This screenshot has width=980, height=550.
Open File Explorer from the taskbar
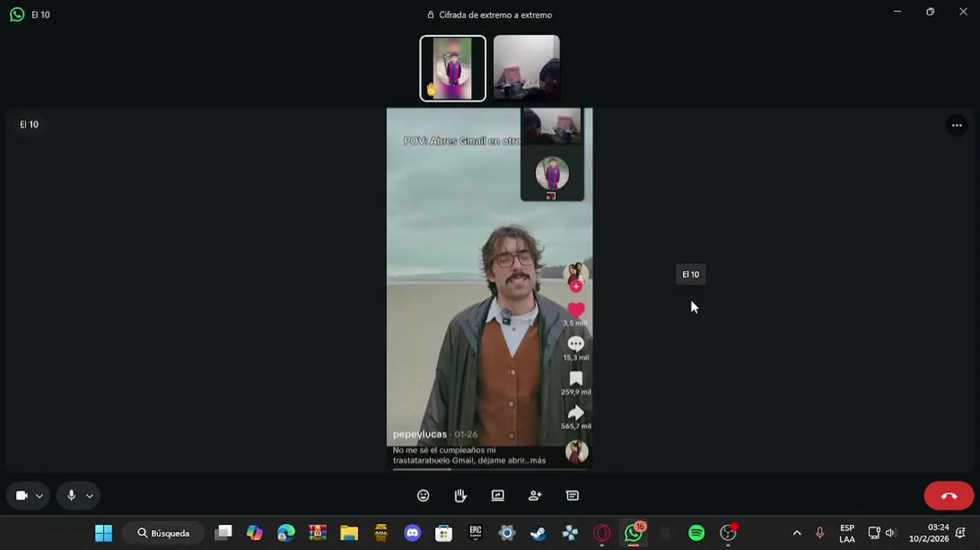[x=349, y=533]
